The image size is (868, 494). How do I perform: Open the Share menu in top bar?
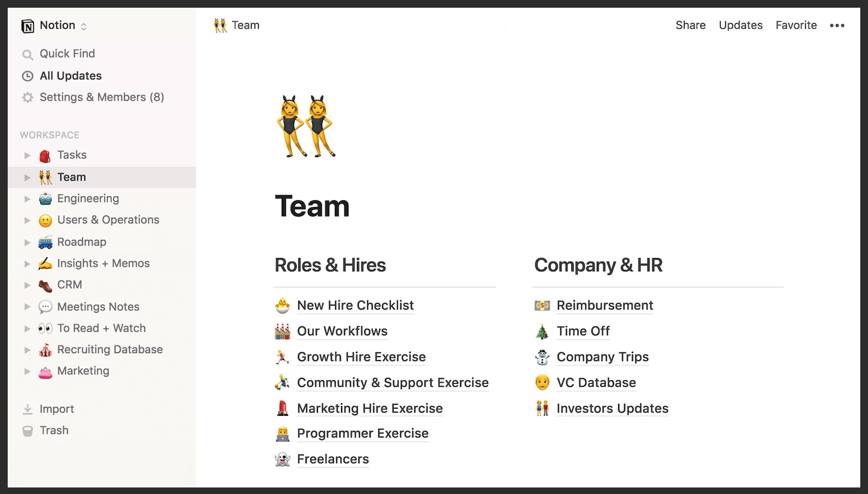point(690,25)
